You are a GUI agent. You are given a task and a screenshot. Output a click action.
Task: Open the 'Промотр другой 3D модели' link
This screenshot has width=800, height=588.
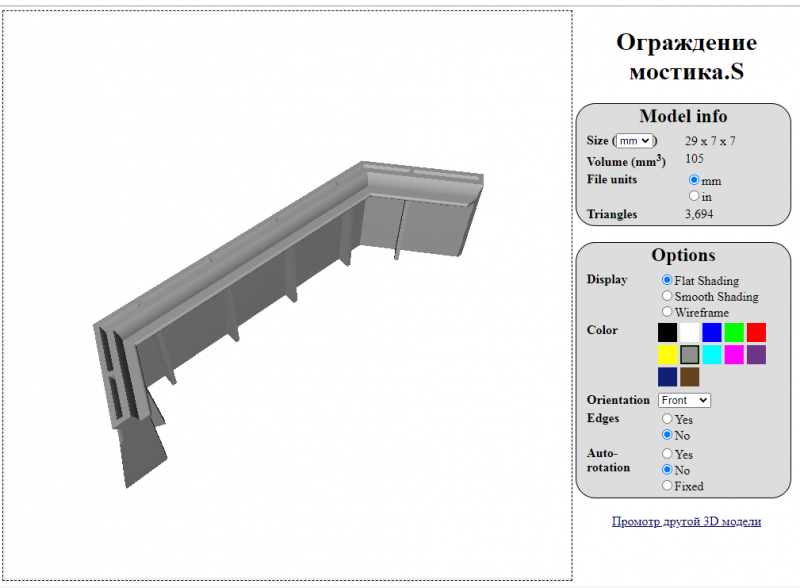tap(686, 521)
